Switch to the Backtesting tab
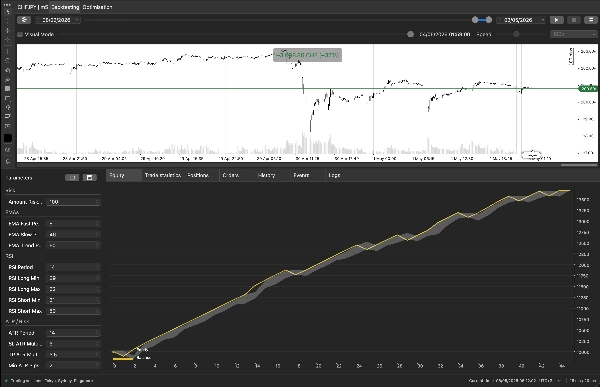The image size is (600, 387). [x=65, y=7]
